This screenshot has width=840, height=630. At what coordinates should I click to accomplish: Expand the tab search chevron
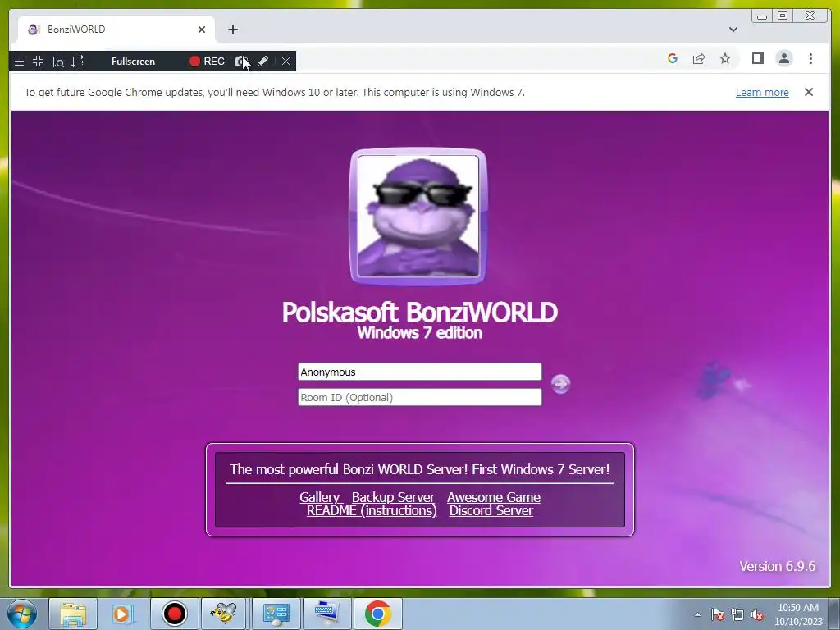point(733,30)
